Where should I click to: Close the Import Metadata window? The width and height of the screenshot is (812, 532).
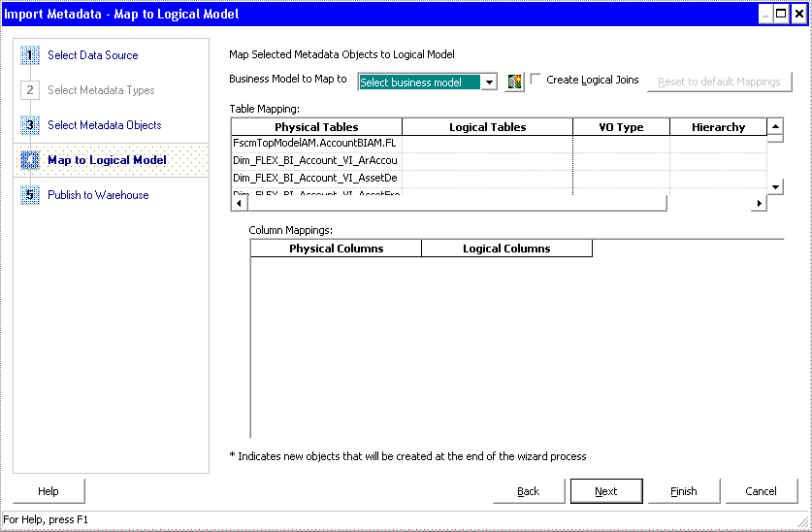799,14
